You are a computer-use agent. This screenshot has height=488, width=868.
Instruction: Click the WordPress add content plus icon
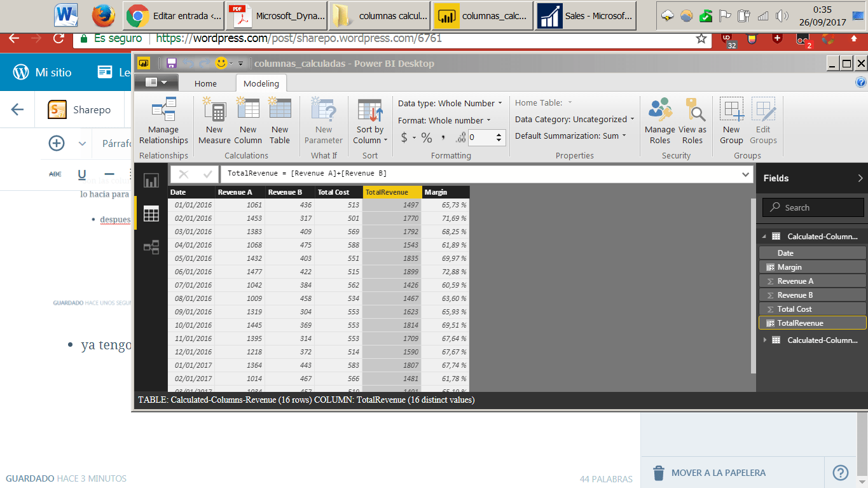tap(57, 143)
